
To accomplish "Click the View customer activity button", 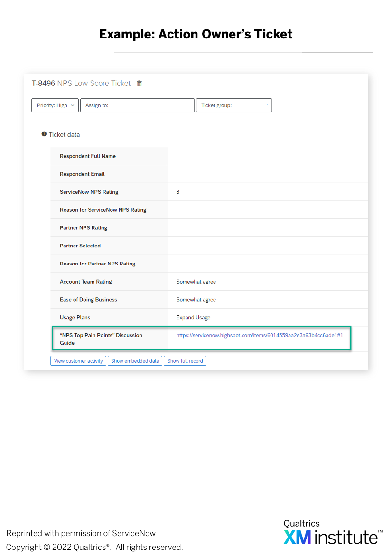I will pyautogui.click(x=78, y=361).
